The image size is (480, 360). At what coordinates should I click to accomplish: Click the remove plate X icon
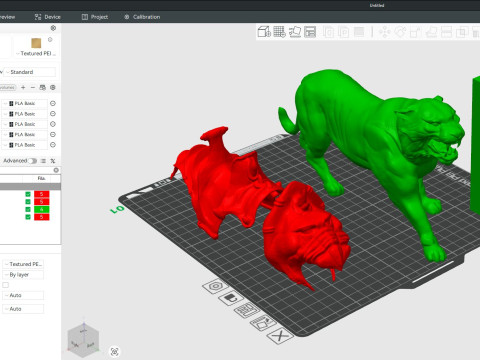(280, 335)
